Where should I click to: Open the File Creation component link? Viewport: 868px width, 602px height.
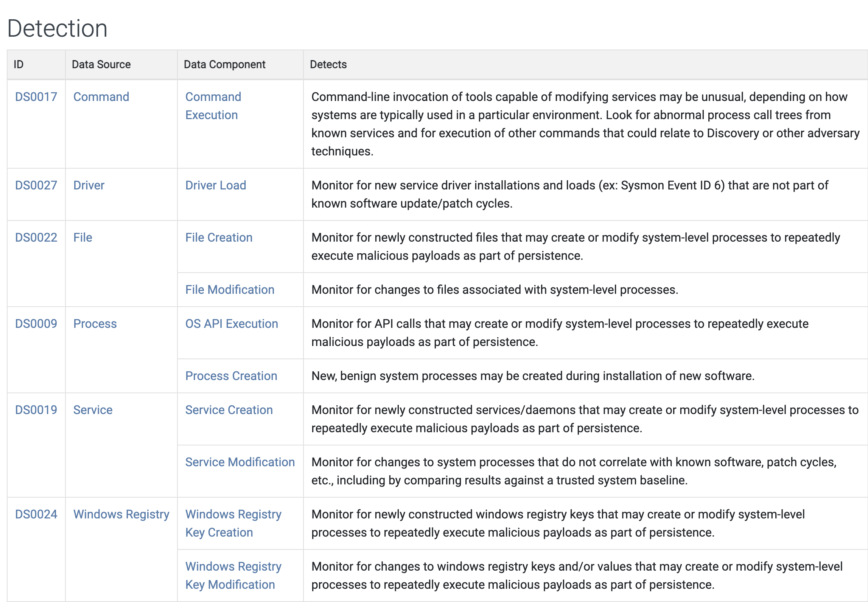219,237
